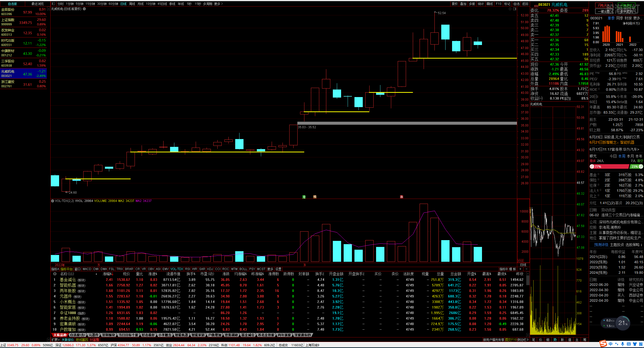Open the table settings gear icon
Screen dimensions: 644x348
[55, 274]
